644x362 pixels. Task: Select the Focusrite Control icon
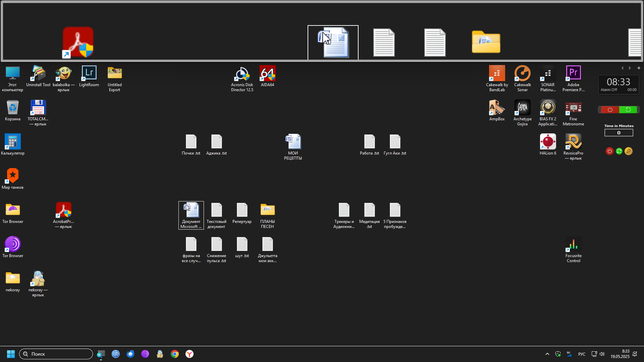[x=573, y=249]
